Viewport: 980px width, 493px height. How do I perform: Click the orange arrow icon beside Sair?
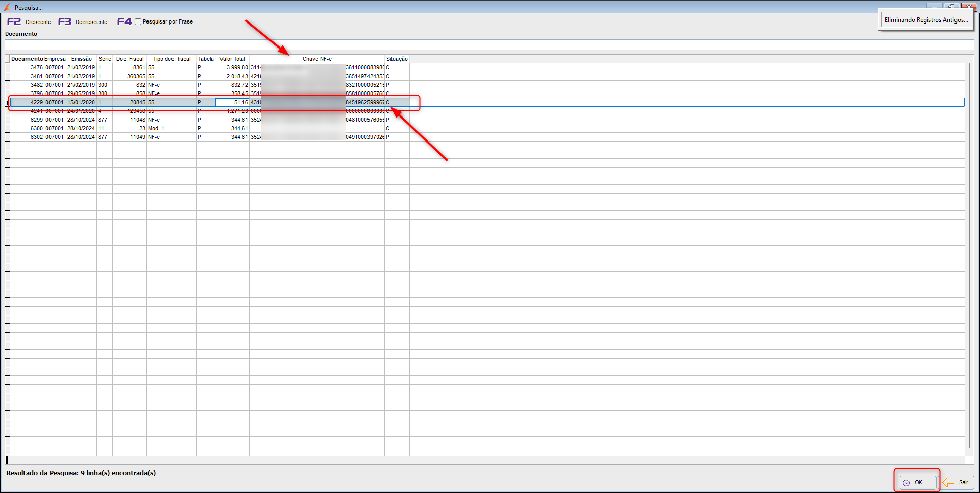(948, 482)
